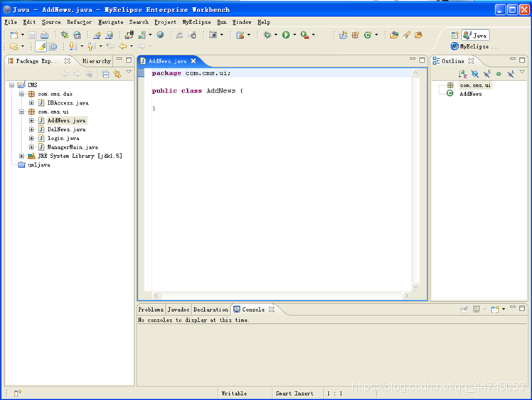Screen dimensions: 532x400
Task: Collapse the com.cms.dao package node
Action: tap(22, 94)
